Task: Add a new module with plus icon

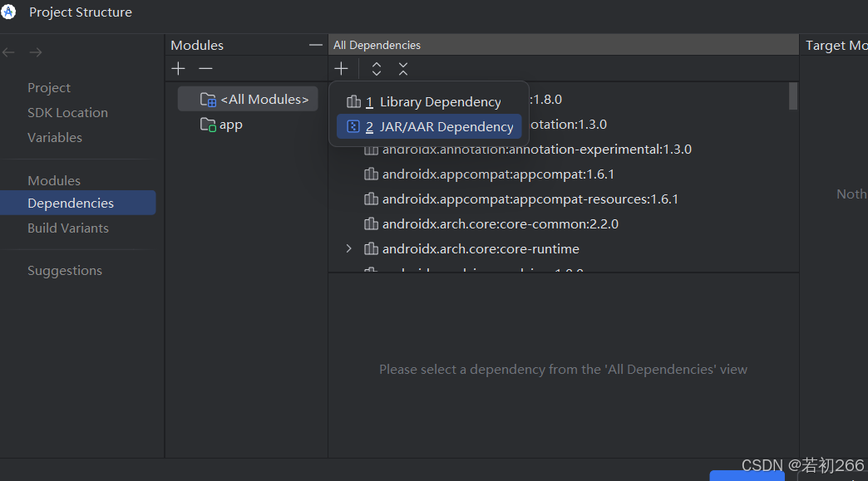Action: coord(178,69)
